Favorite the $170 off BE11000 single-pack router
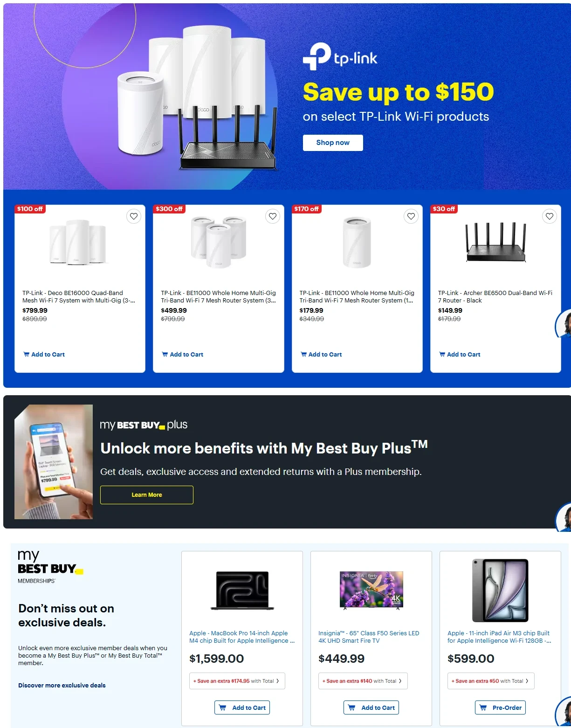The width and height of the screenshot is (571, 728). click(411, 216)
